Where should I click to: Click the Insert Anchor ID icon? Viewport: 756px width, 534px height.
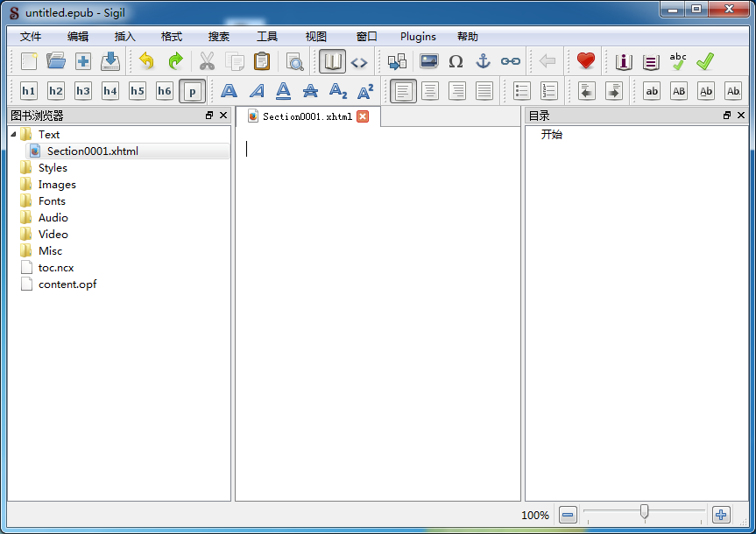pyautogui.click(x=483, y=61)
